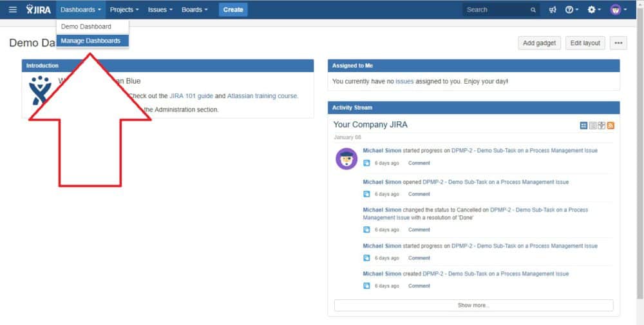This screenshot has height=325, width=644.
Task: Click issue type icon under 'changed the status' entry
Action: pyautogui.click(x=367, y=230)
